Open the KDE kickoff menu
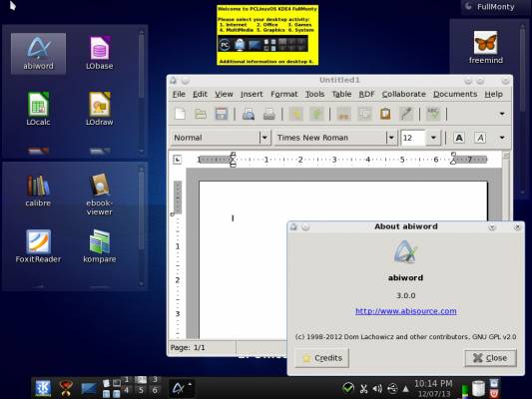The image size is (532, 399). click(x=42, y=388)
